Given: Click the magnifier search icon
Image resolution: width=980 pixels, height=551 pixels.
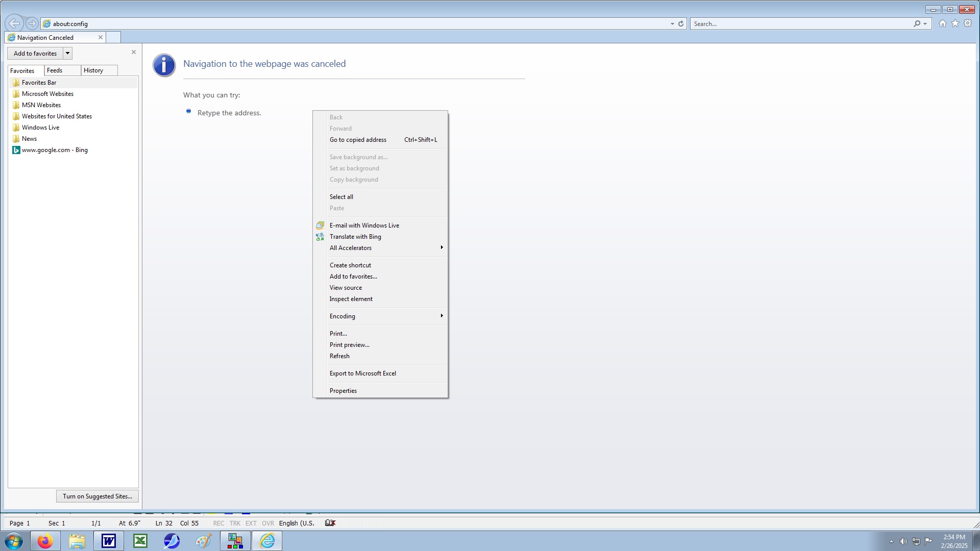Looking at the screenshot, I should click(917, 23).
